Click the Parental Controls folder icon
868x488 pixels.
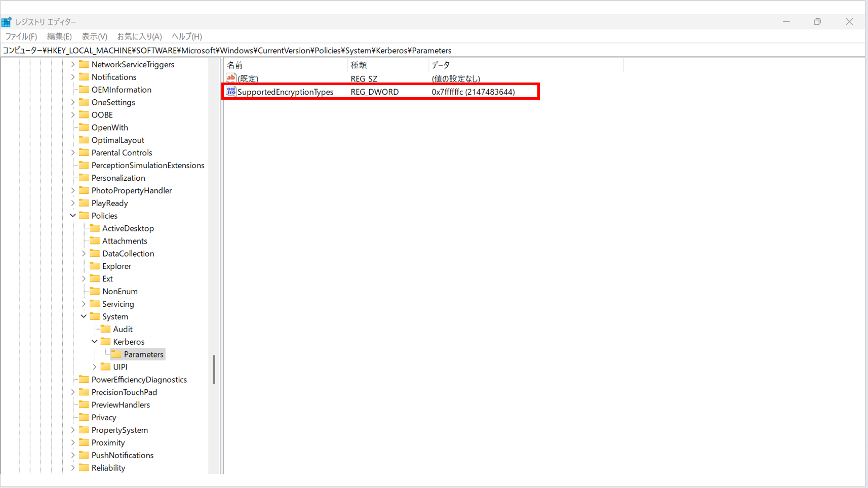[x=84, y=153]
